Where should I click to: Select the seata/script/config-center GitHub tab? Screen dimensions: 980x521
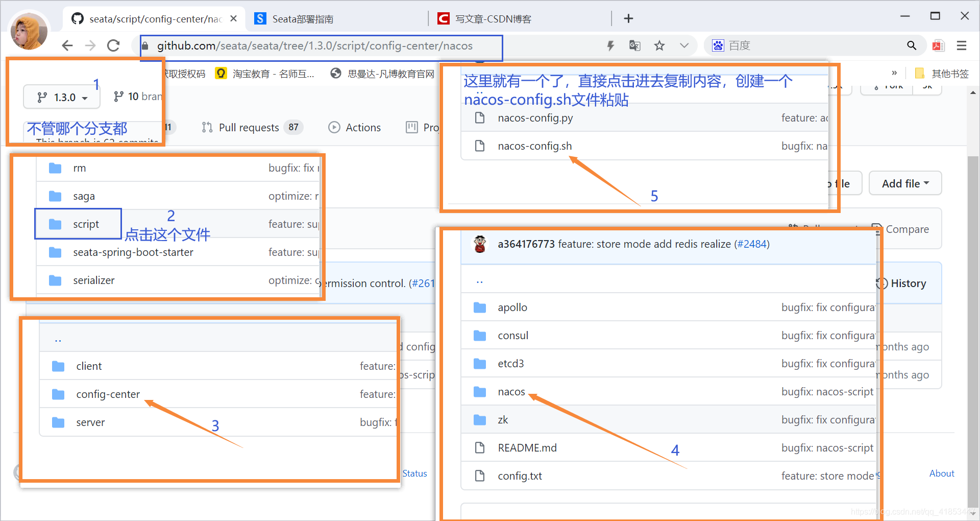point(154,19)
